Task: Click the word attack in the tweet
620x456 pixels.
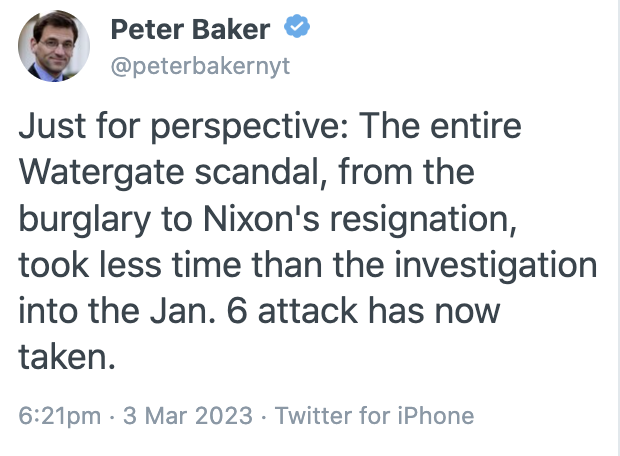Action: coord(308,311)
